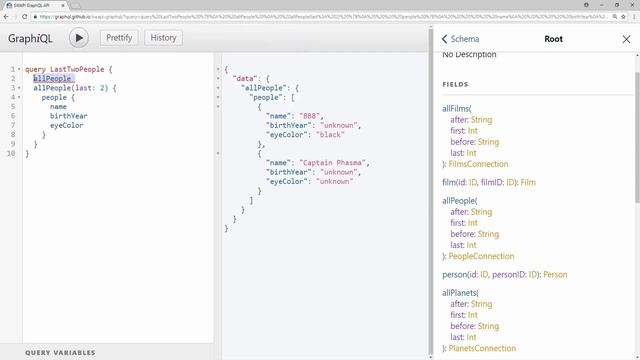Click the name field on line 5
640x360 pixels.
[x=58, y=107]
